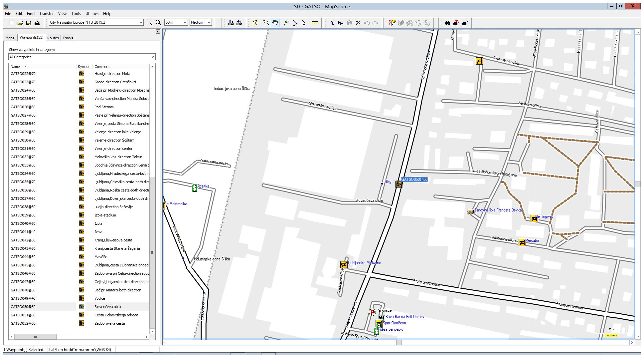Image resolution: width=644 pixels, height=355 pixels.
Task: Click Mercator shopping icon on map
Action: tap(522, 242)
